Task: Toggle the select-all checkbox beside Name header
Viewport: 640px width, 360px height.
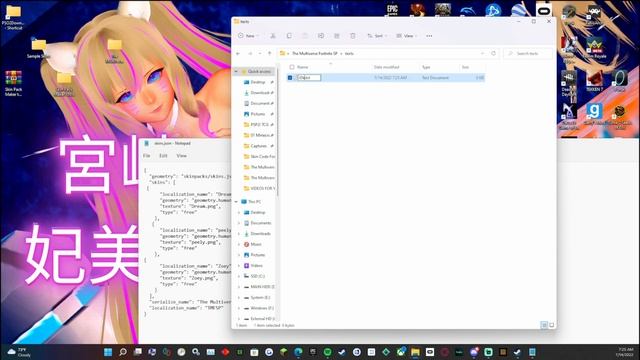Action: tap(291, 67)
